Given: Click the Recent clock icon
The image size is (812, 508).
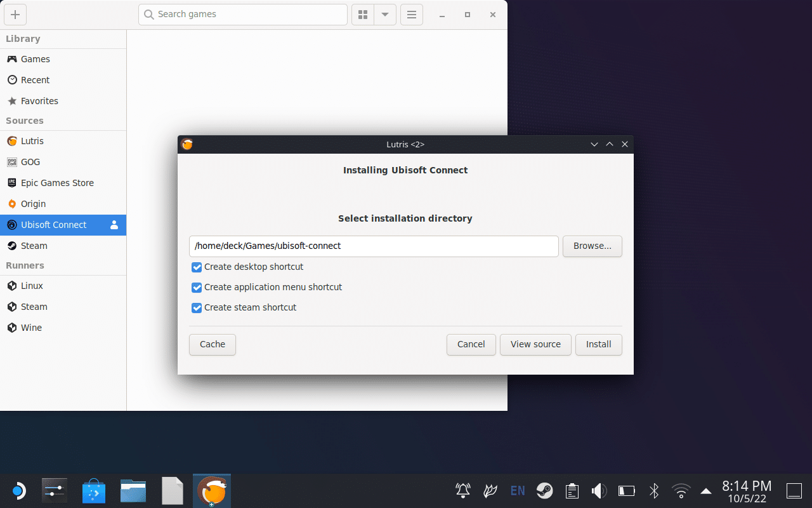Looking at the screenshot, I should [x=11, y=80].
